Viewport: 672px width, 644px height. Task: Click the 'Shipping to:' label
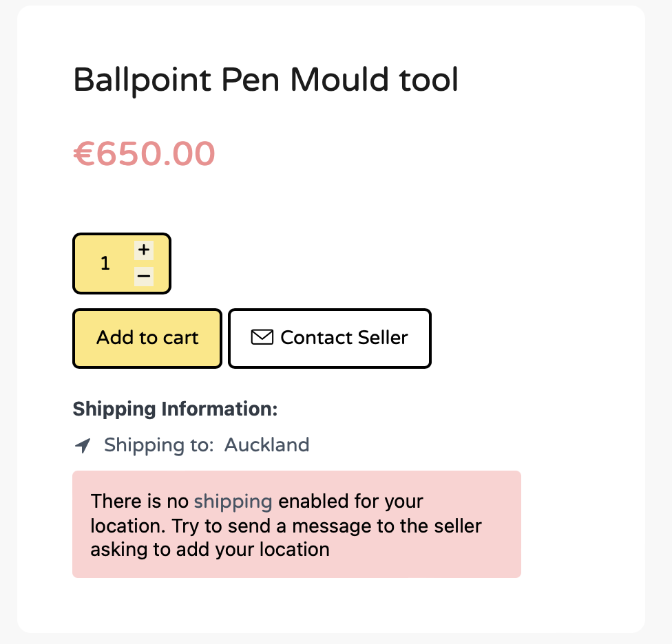(159, 445)
